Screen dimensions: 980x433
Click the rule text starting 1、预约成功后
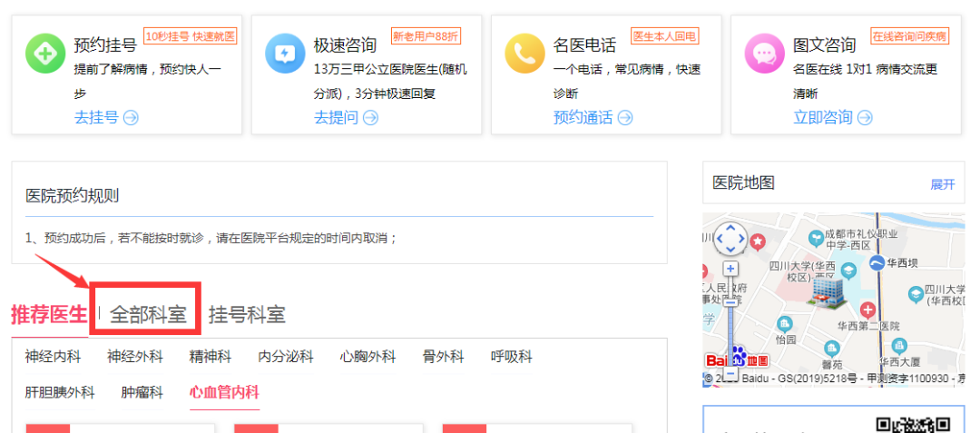211,238
